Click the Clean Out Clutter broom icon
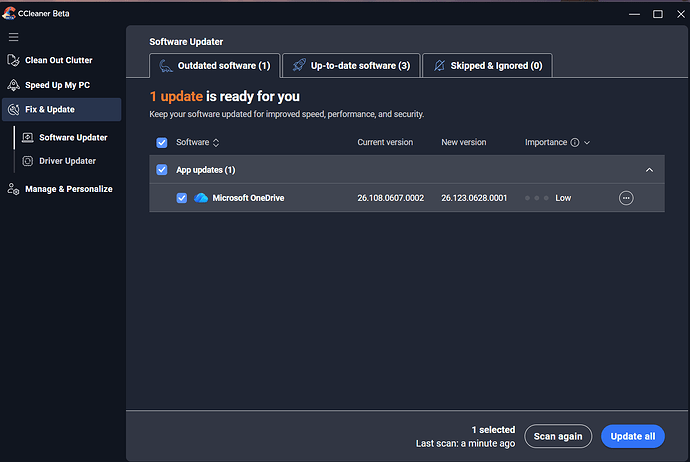The width and height of the screenshot is (690, 462). 13,60
